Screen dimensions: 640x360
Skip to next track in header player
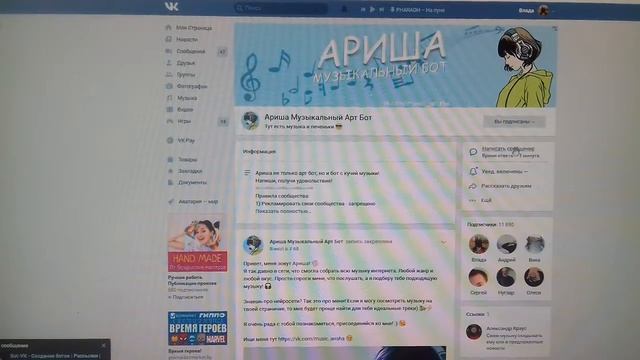(381, 9)
